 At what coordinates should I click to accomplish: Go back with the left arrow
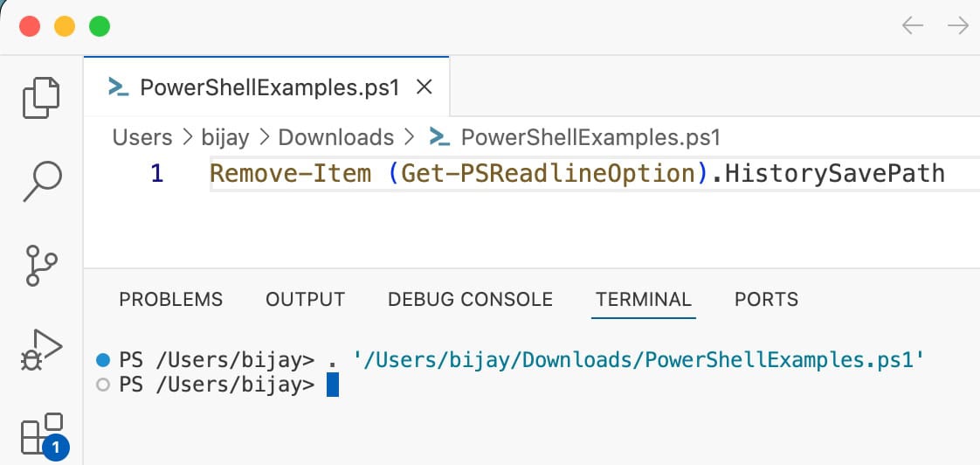coord(913,25)
